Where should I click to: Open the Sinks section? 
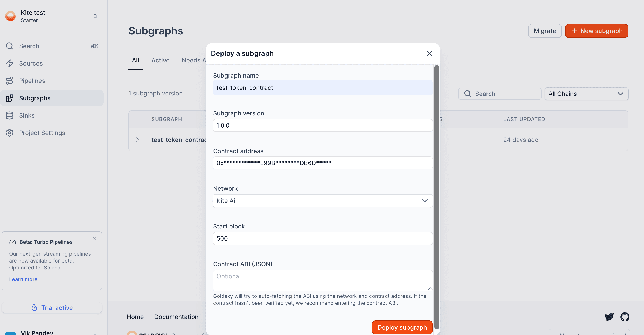click(52, 115)
